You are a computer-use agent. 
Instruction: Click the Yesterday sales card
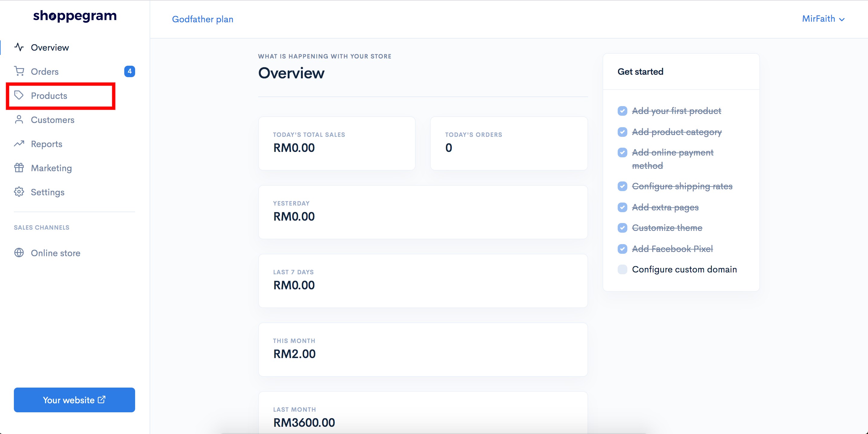coord(423,212)
